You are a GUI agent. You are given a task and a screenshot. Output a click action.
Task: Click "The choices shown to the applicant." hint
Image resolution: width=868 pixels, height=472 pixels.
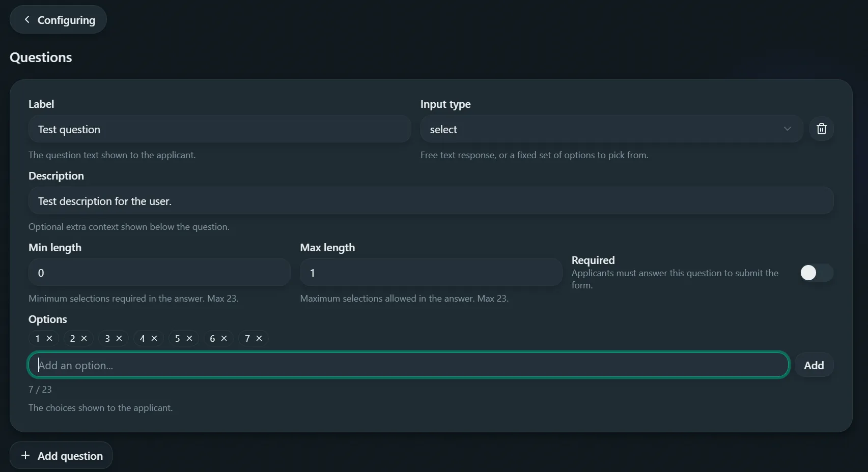[101, 408]
